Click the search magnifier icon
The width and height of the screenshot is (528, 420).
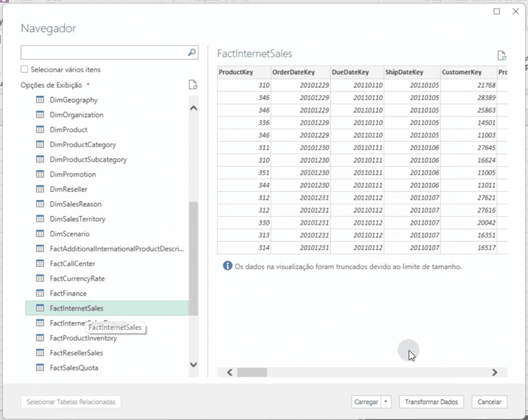[x=191, y=52]
